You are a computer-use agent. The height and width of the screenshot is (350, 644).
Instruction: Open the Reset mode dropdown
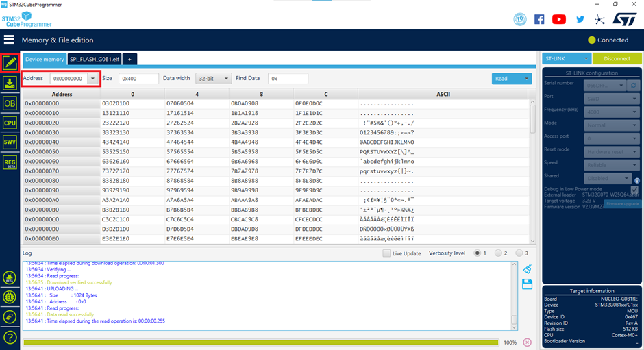610,151
